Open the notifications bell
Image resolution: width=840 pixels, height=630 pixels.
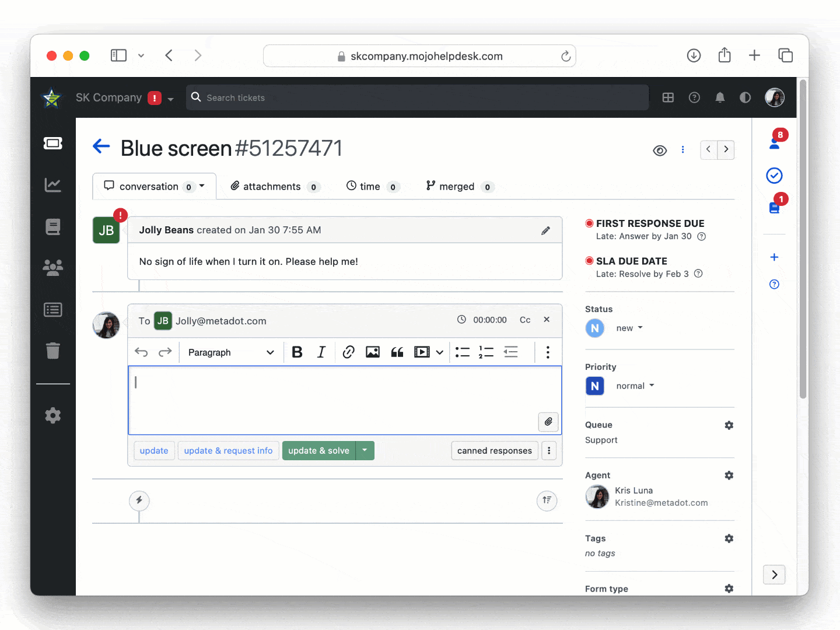[720, 97]
